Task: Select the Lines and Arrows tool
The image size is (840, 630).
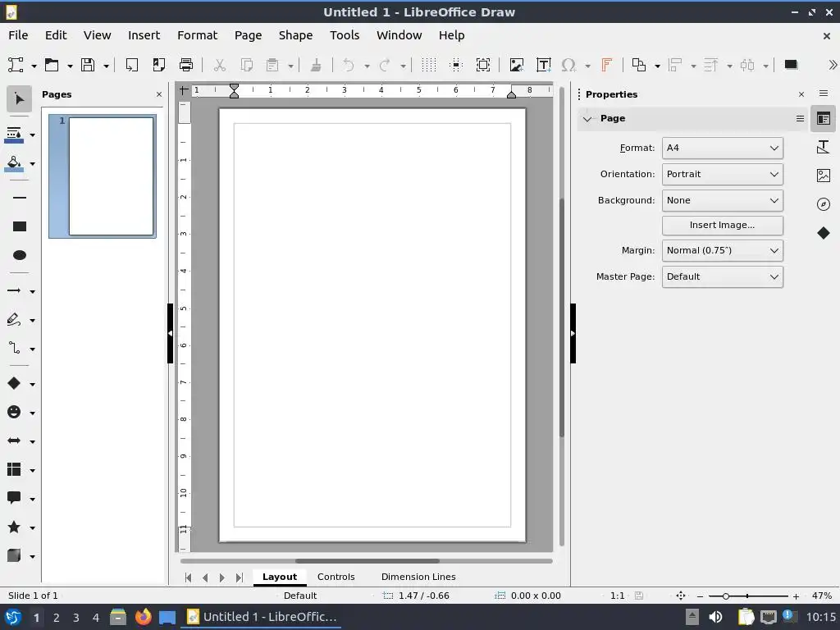Action: (15, 291)
